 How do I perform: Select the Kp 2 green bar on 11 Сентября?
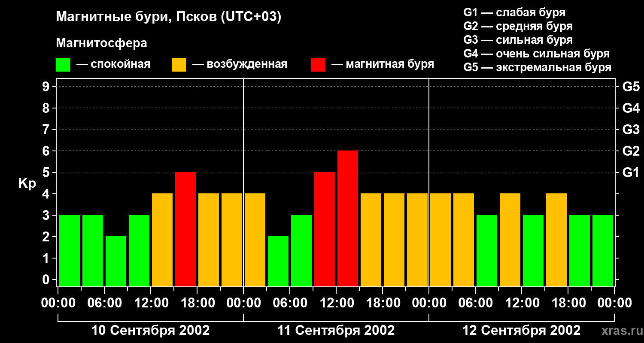278,262
